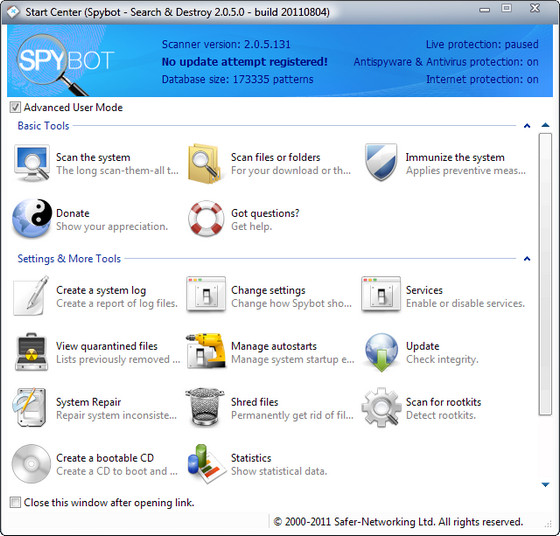Close the Start Center window

(535, 8)
